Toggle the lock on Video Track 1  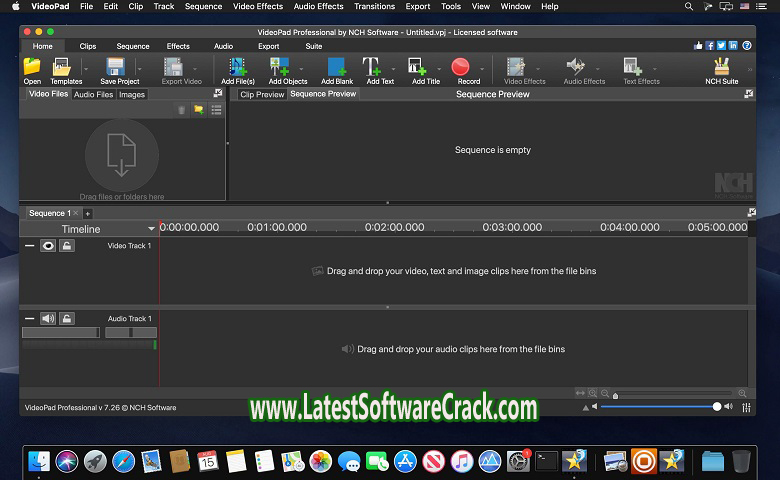coord(67,246)
